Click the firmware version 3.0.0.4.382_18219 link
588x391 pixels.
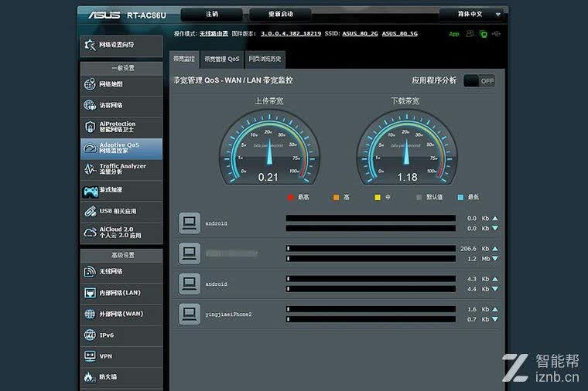[291, 34]
